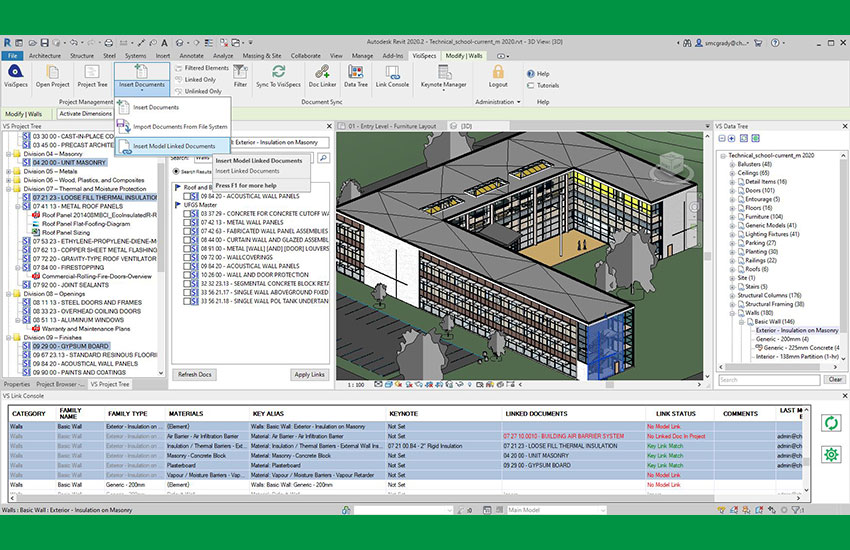This screenshot has width=850, height=550.
Task: Click Search field in VS Data Tree
Action: coord(769,380)
